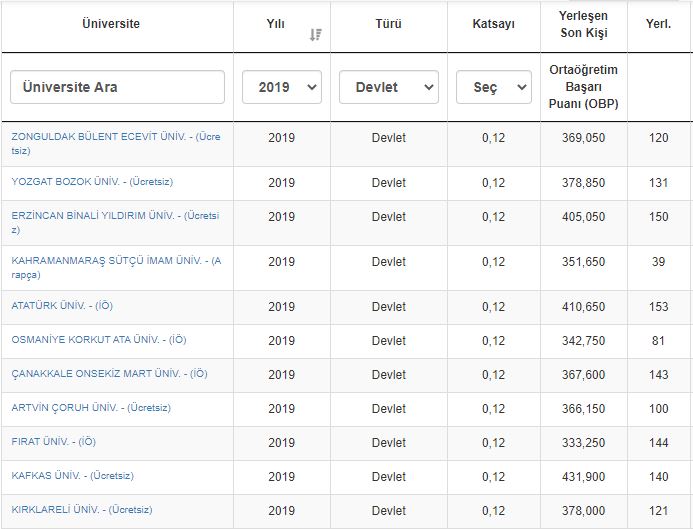Sort table by Yılı column icon

(316, 34)
